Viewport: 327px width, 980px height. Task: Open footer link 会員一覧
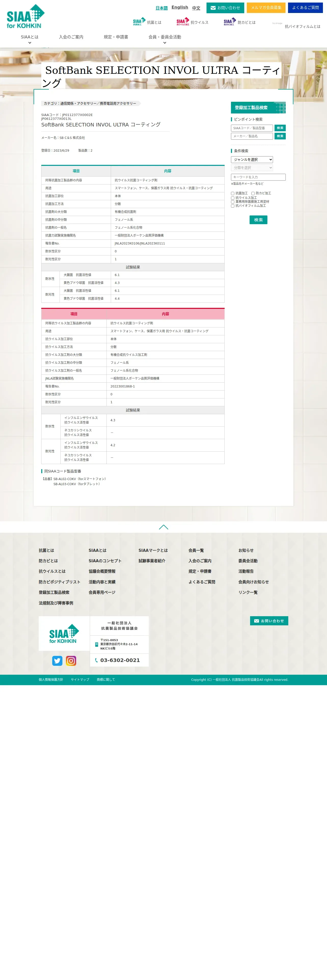pyautogui.click(x=196, y=551)
